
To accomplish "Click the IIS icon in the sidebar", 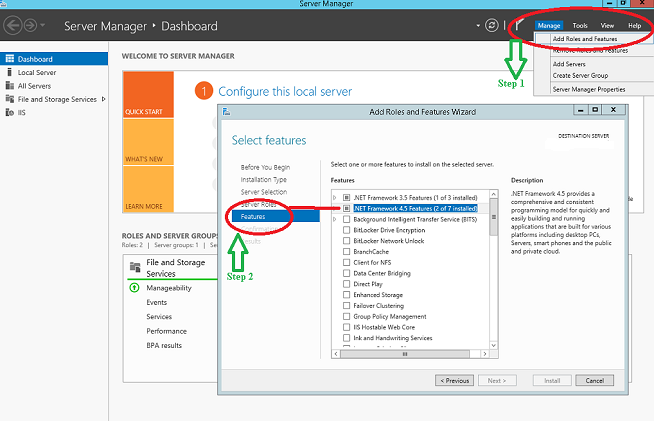I will point(10,112).
